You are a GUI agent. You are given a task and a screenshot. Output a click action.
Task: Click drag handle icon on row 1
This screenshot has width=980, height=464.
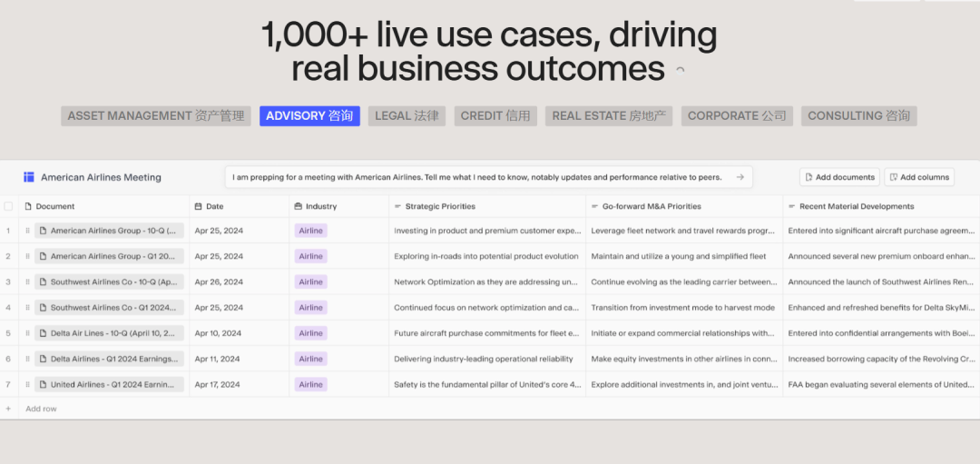[27, 231]
